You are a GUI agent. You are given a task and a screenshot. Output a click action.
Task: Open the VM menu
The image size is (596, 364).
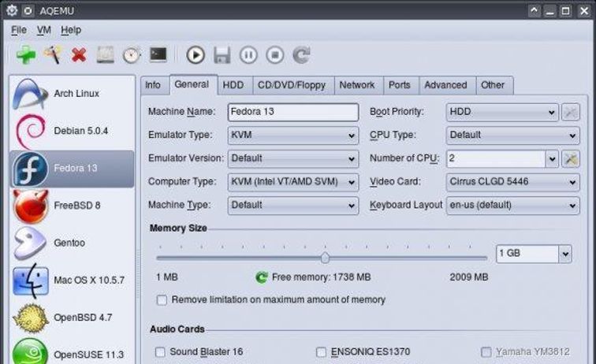pos(43,30)
